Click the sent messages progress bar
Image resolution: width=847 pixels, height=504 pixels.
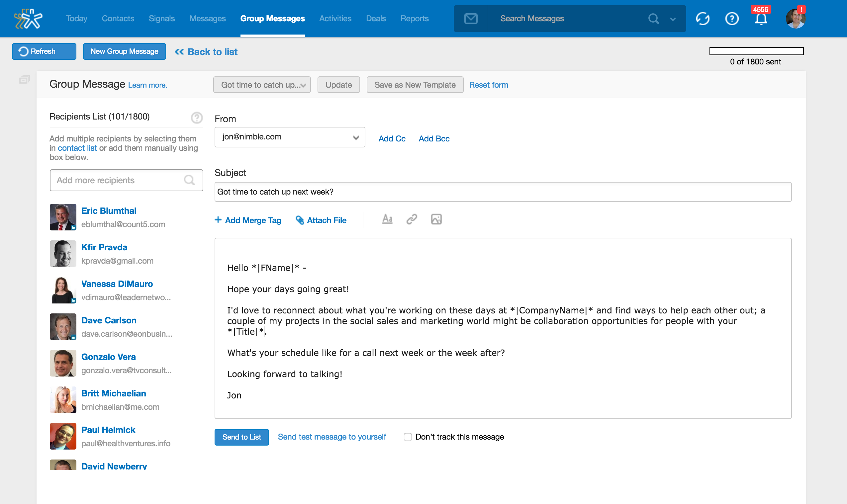(x=756, y=51)
